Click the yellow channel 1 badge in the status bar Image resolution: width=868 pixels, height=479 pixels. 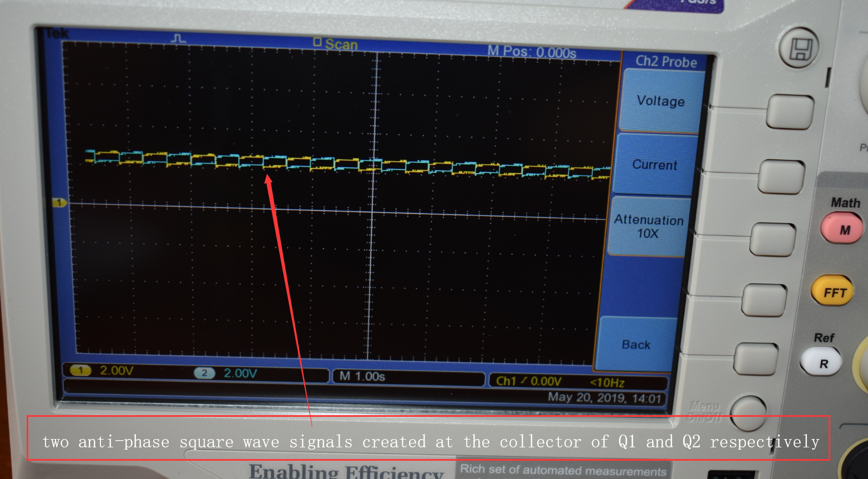point(80,370)
